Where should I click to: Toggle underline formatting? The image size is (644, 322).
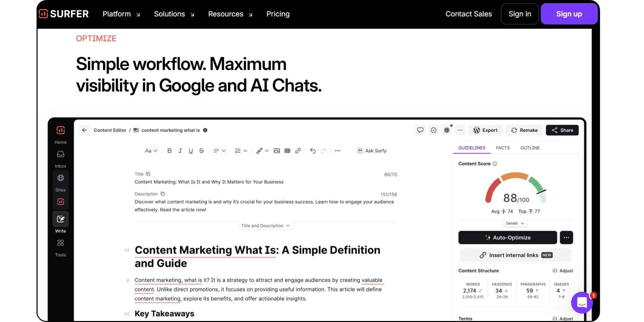point(191,151)
